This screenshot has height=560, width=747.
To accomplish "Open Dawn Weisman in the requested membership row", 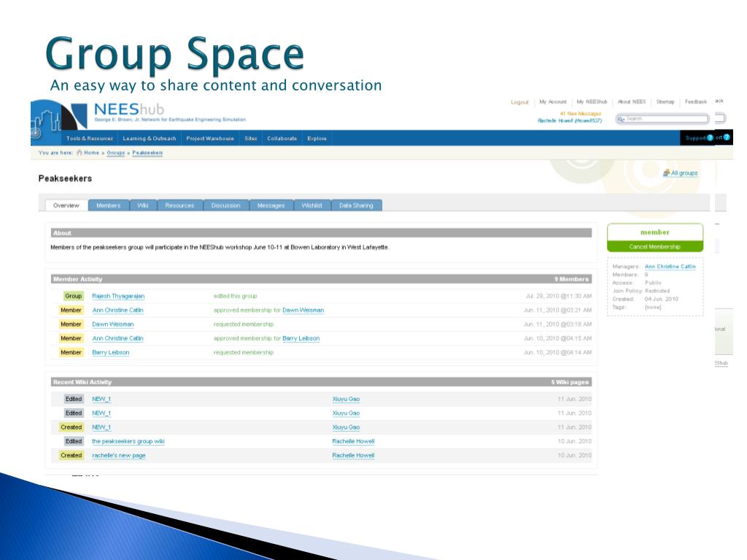I will 113,324.
